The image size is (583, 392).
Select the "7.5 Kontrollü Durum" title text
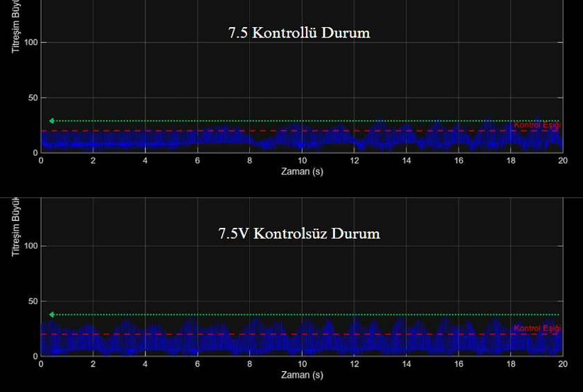(x=299, y=33)
